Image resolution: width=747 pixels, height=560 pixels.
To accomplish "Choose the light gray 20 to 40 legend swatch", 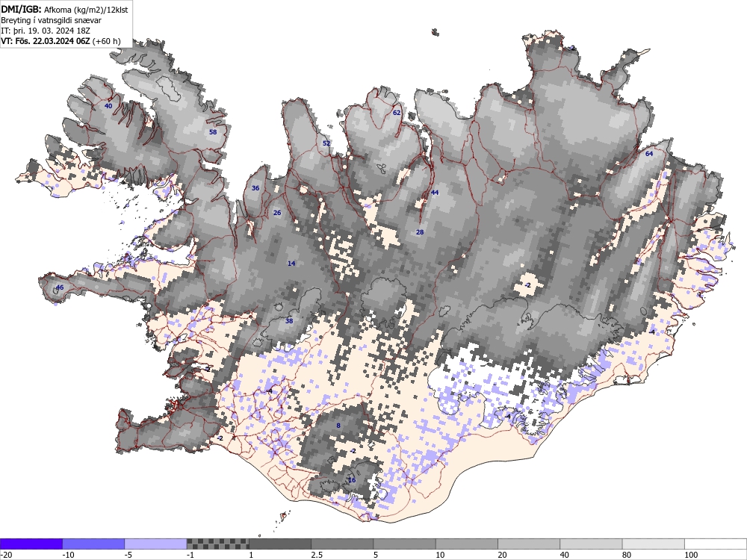I will point(530,544).
